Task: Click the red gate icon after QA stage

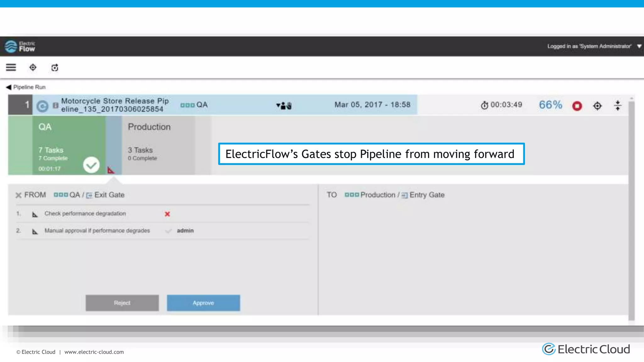Action: [111, 170]
